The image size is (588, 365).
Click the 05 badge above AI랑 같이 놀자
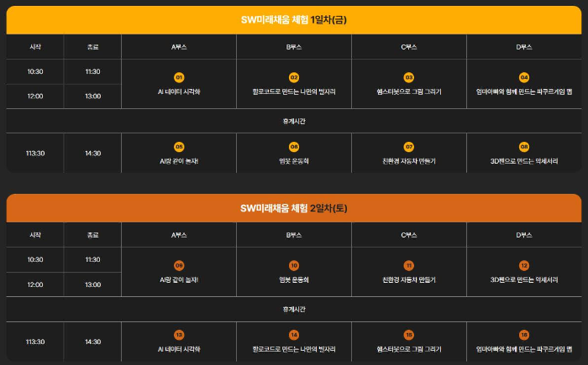tap(179, 147)
